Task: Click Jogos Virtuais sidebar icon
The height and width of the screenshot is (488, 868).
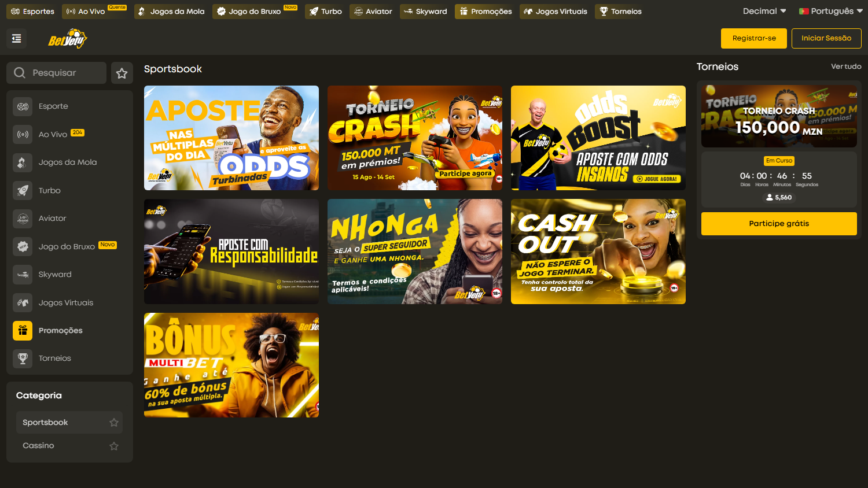Action: [23, 302]
